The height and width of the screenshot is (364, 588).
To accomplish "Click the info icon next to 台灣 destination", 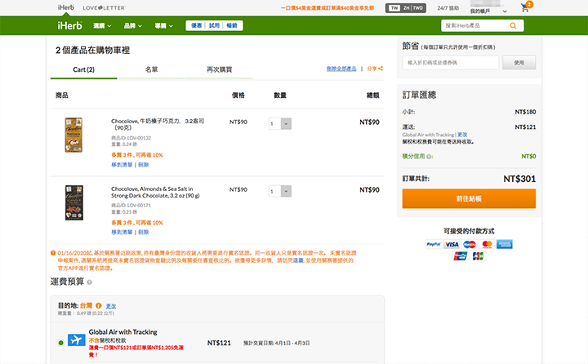I will pyautogui.click(x=99, y=305).
